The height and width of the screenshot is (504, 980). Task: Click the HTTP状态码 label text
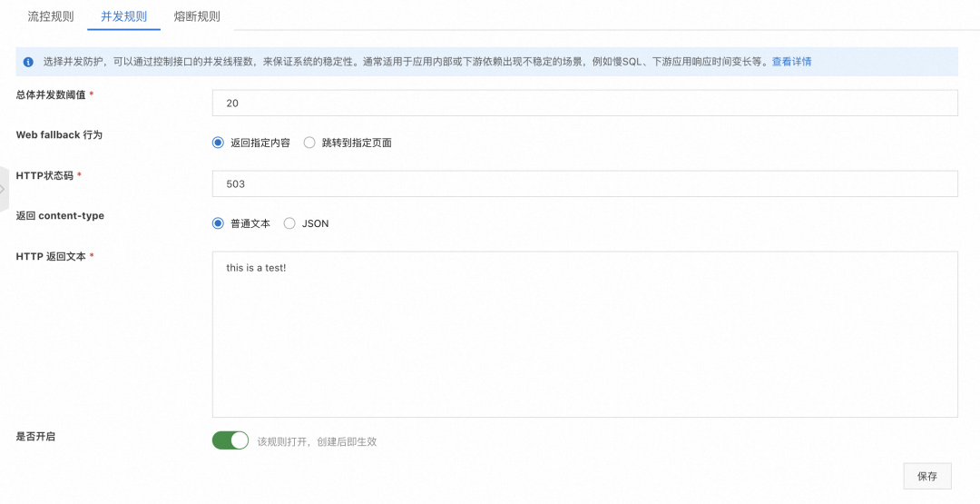(45, 175)
